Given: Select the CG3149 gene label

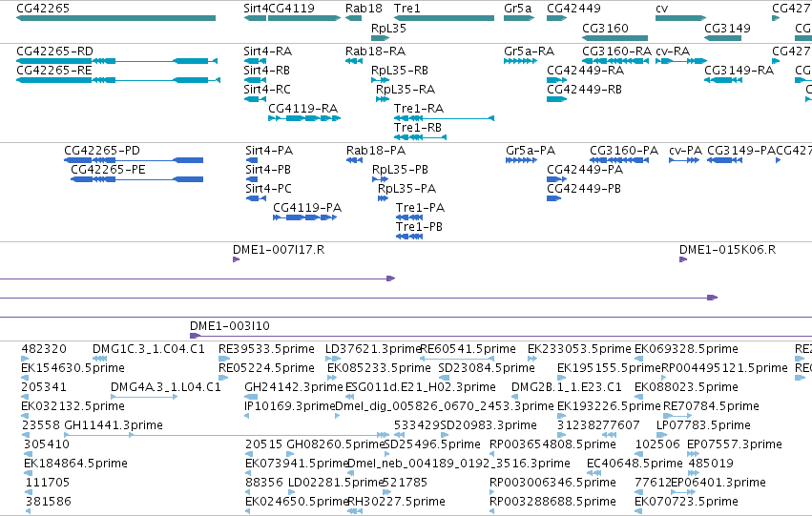Looking at the screenshot, I should [x=728, y=29].
